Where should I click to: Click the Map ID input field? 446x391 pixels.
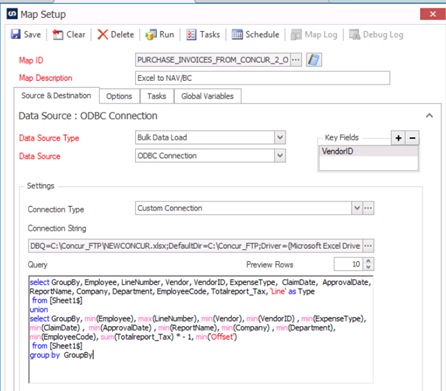point(213,60)
